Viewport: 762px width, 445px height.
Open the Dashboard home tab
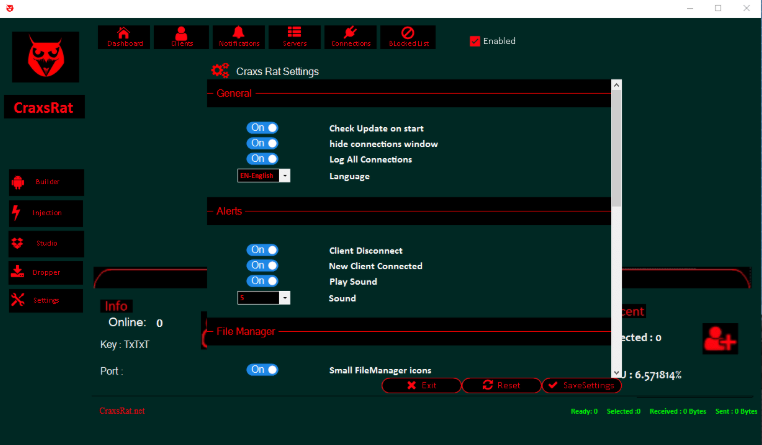click(124, 37)
